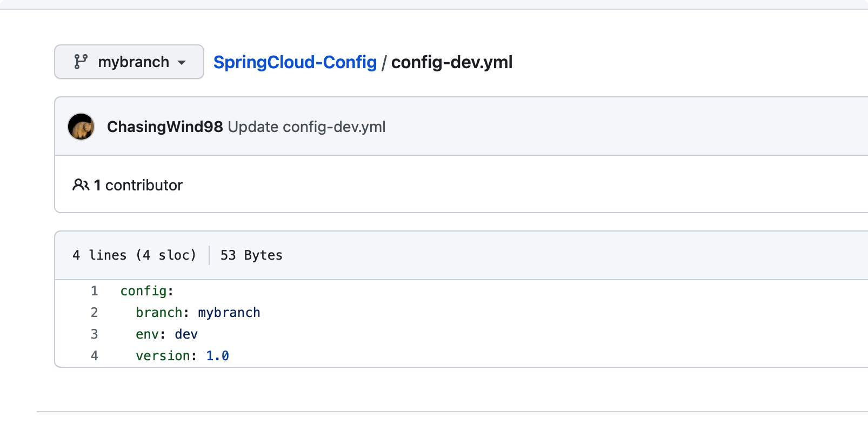Click the git branch icon
This screenshot has height=436, width=868.
tap(81, 62)
